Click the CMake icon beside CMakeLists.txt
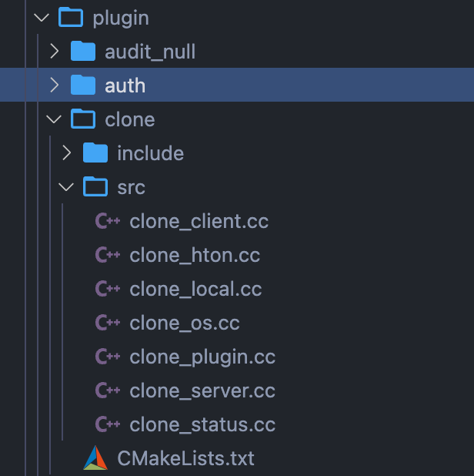474x476 pixels. click(95, 458)
